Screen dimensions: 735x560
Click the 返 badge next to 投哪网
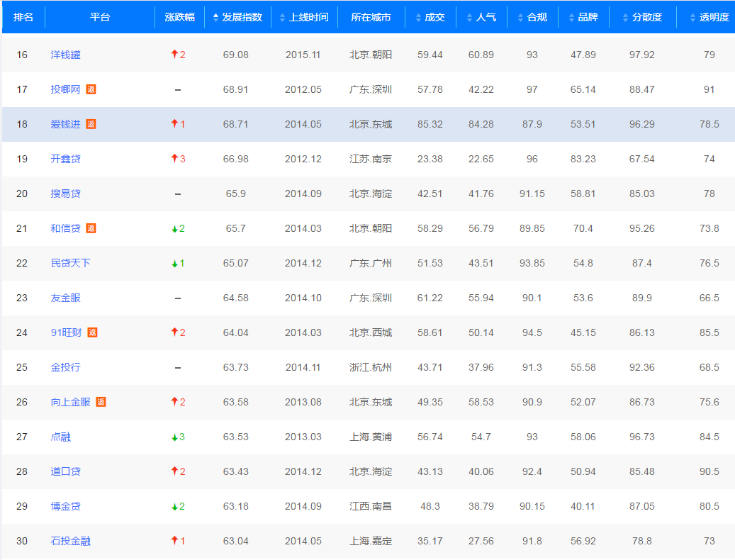coord(91,89)
